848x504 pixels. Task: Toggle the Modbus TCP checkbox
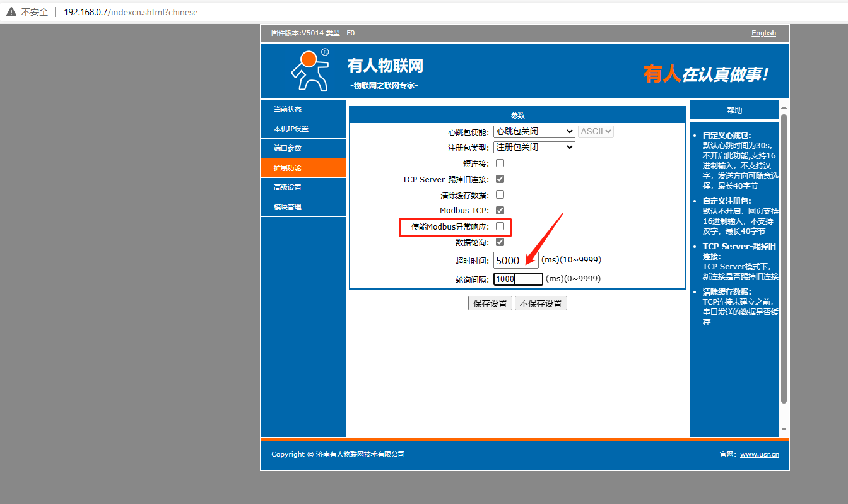pyautogui.click(x=500, y=210)
